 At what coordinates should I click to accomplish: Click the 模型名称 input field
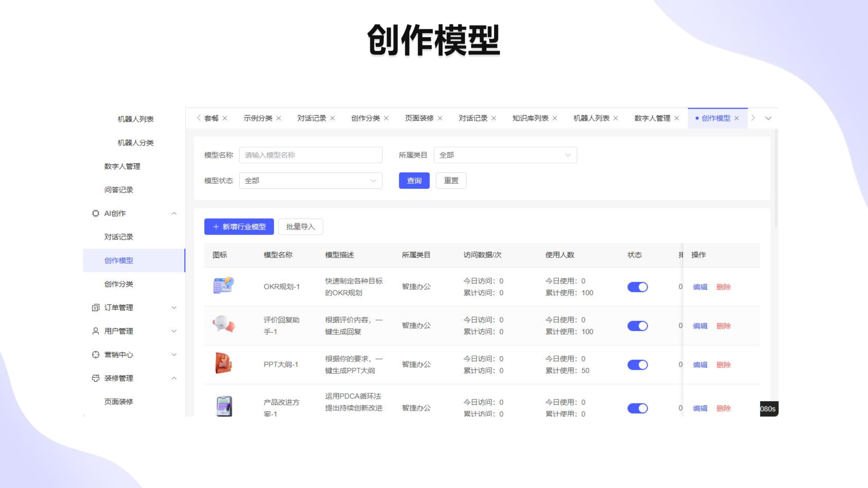click(310, 155)
